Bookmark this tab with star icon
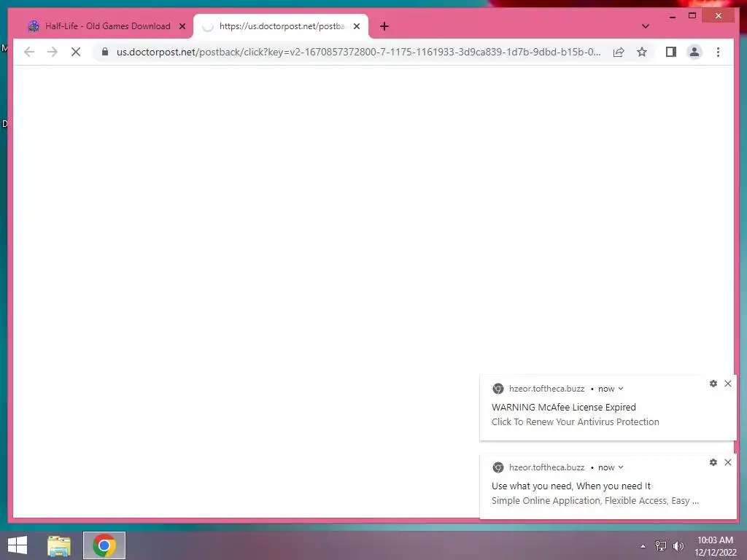The width and height of the screenshot is (747, 560). [x=642, y=52]
